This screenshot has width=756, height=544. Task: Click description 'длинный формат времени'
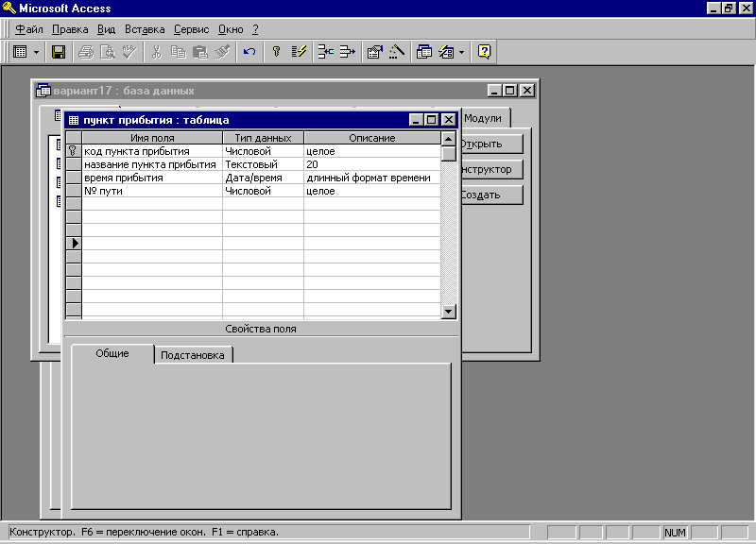tap(372, 178)
